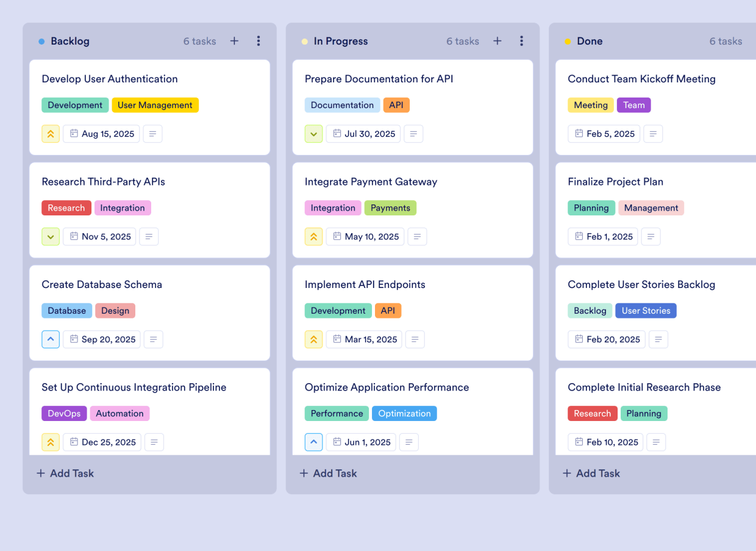Click the high priority icon on Integrate Payment Gateway
Viewport: 756px width, 551px height.
coord(313,236)
